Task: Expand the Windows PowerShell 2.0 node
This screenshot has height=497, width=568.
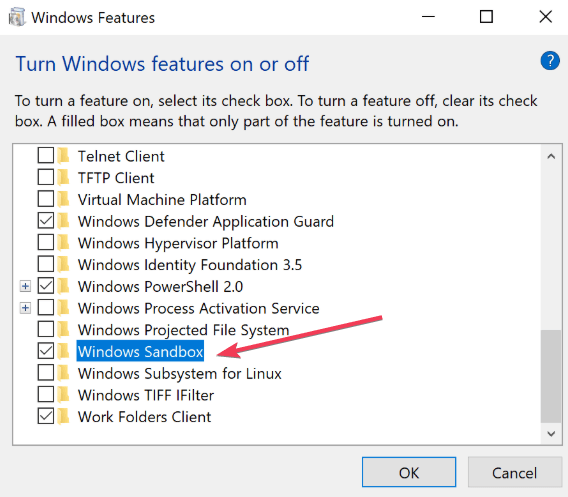Action: coord(25,287)
